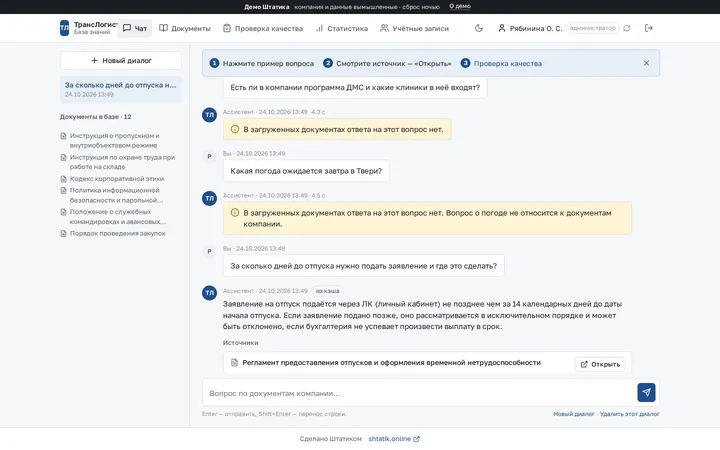Click the logout icon in header

pyautogui.click(x=648, y=28)
